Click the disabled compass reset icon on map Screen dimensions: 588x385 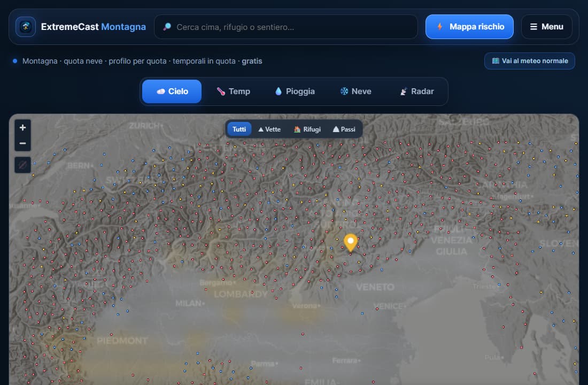click(22, 165)
